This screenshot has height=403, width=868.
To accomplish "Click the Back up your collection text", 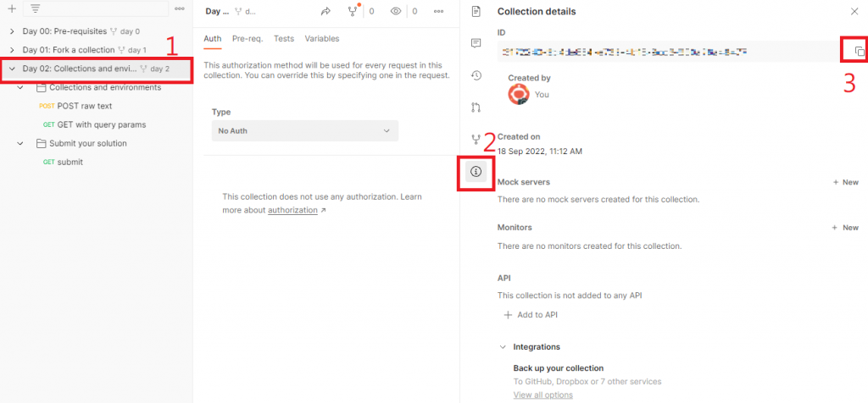I will (558, 368).
